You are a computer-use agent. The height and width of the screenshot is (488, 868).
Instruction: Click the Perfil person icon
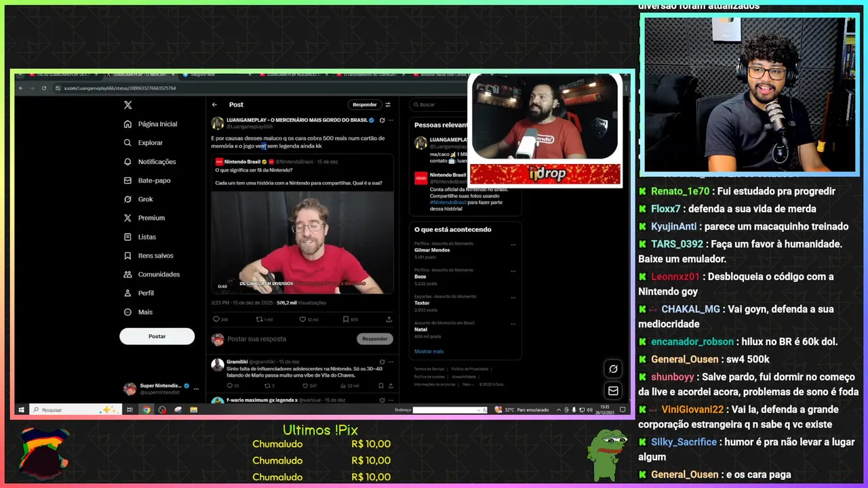click(127, 293)
